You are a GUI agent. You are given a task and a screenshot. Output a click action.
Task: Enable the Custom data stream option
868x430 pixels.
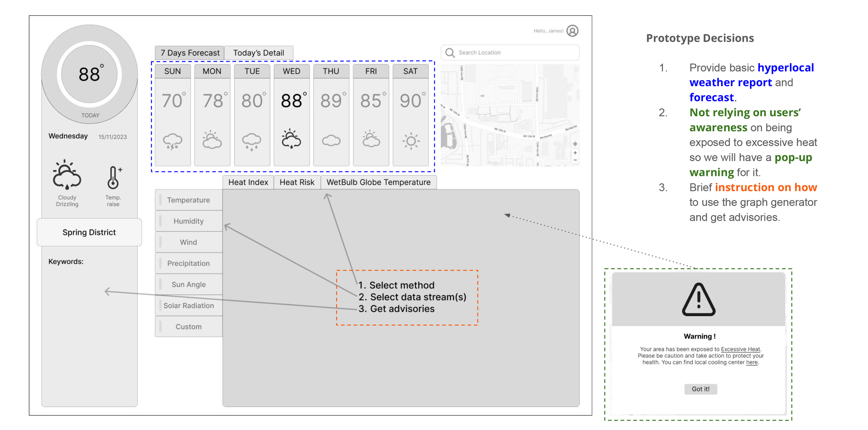point(188,327)
